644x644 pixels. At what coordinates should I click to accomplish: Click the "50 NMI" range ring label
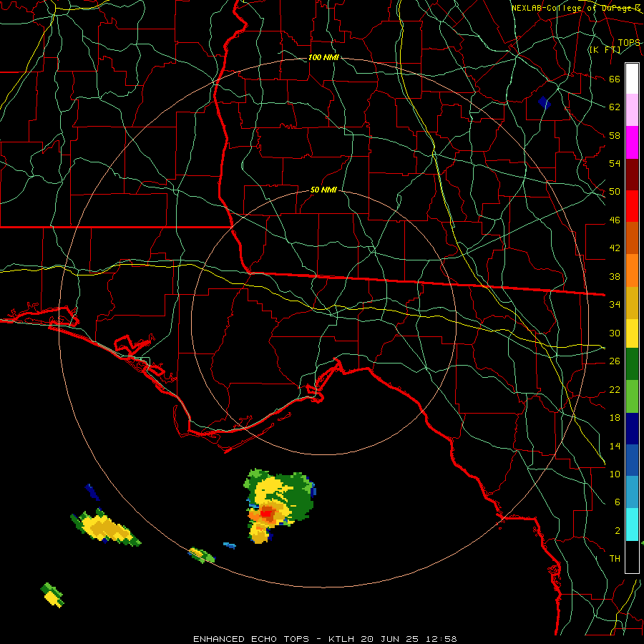[323, 190]
